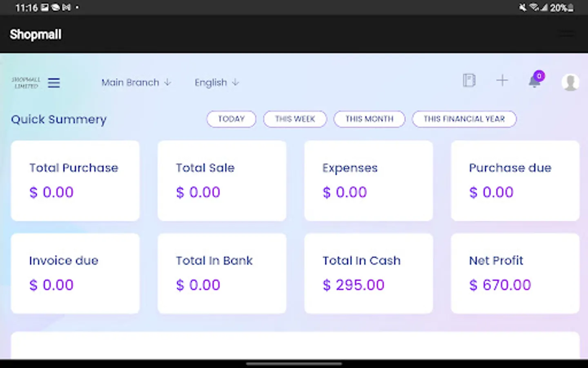
Task: Show This Month summary
Action: 369,119
